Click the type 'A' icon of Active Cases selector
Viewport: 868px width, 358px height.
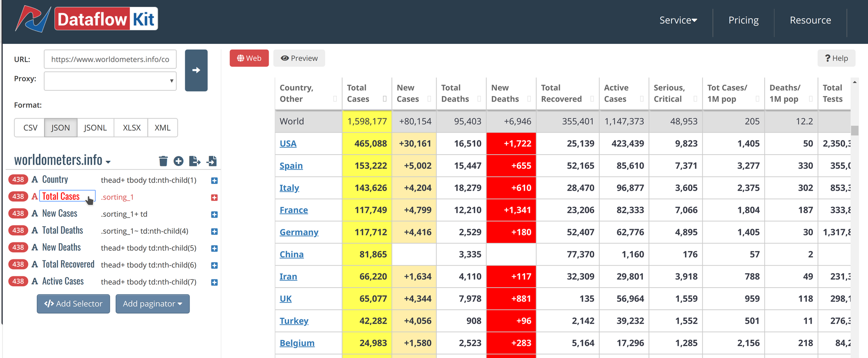coord(35,281)
